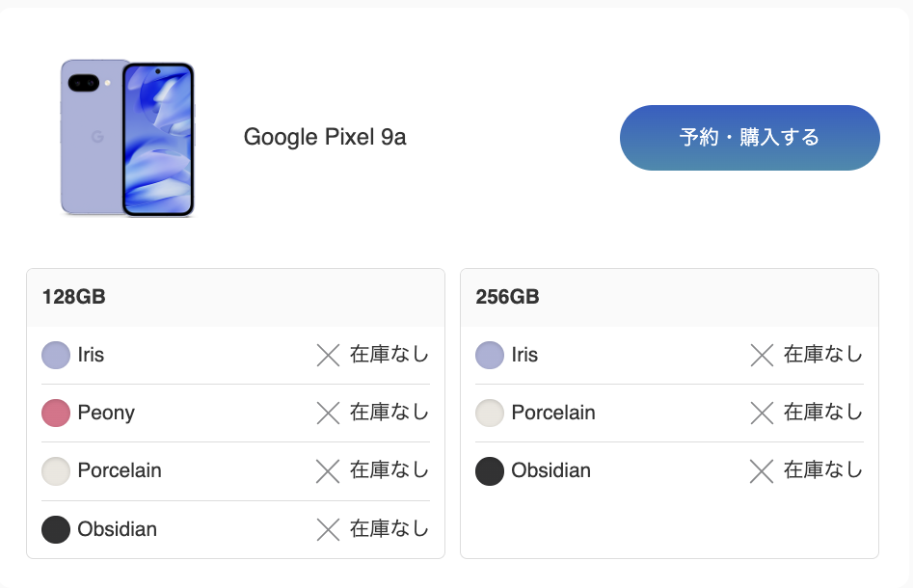Click the X icon for 128GB Iris

pyautogui.click(x=328, y=356)
